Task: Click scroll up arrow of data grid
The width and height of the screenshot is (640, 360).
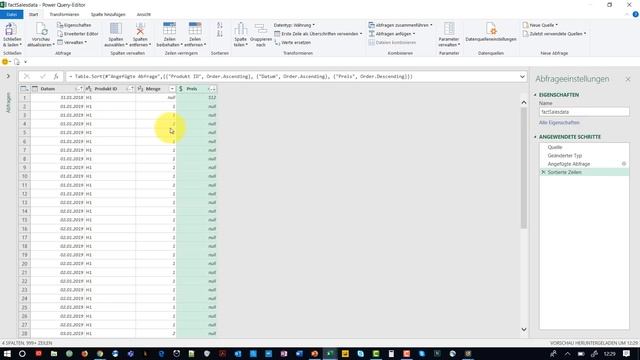Action: [x=524, y=102]
